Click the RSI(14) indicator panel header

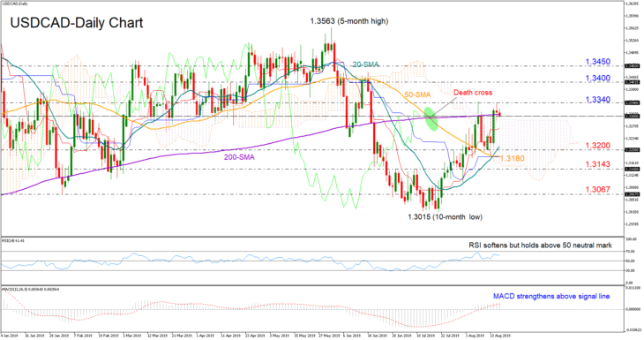(x=13, y=240)
